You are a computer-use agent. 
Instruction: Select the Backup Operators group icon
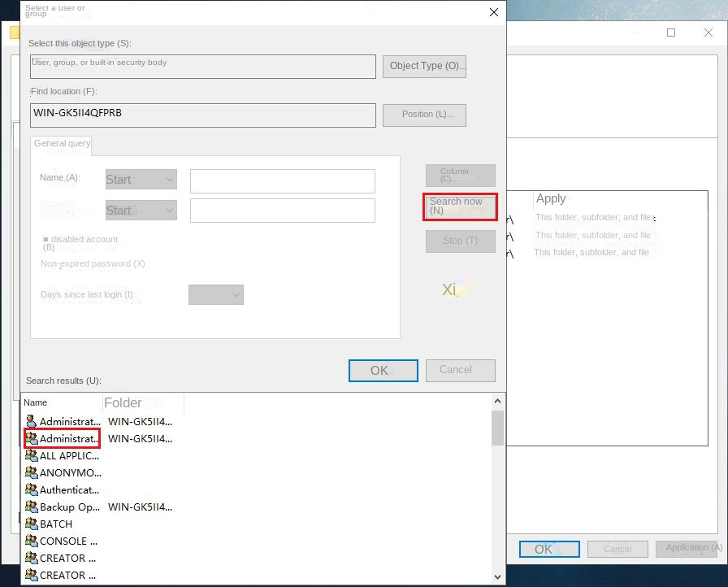point(31,507)
